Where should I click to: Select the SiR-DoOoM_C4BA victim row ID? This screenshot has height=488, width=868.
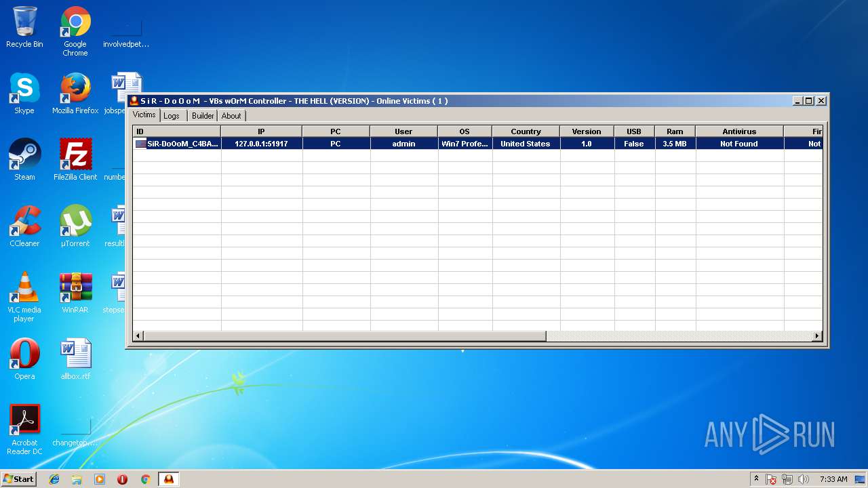pos(177,144)
